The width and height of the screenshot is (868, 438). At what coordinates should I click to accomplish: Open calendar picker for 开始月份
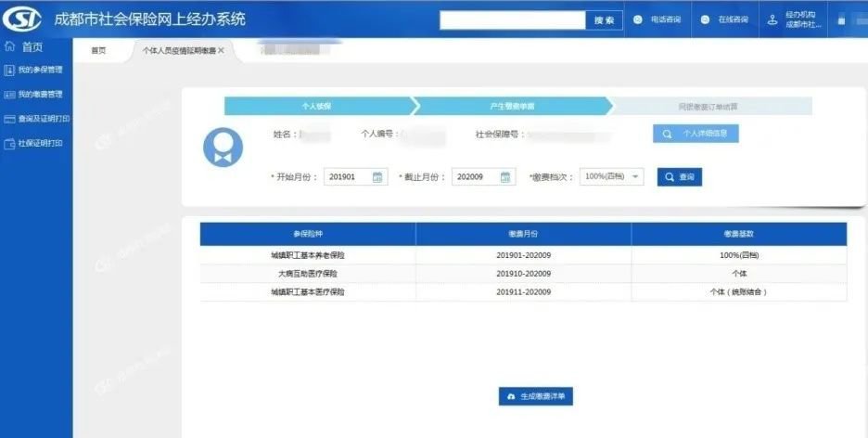pos(377,177)
